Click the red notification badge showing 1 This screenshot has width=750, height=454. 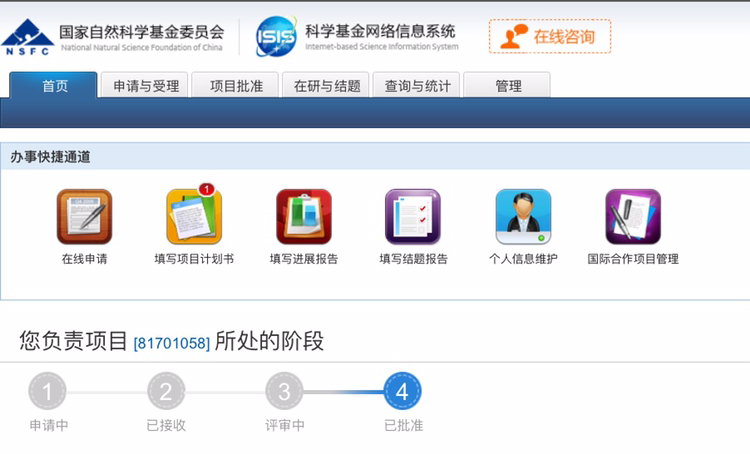click(207, 189)
